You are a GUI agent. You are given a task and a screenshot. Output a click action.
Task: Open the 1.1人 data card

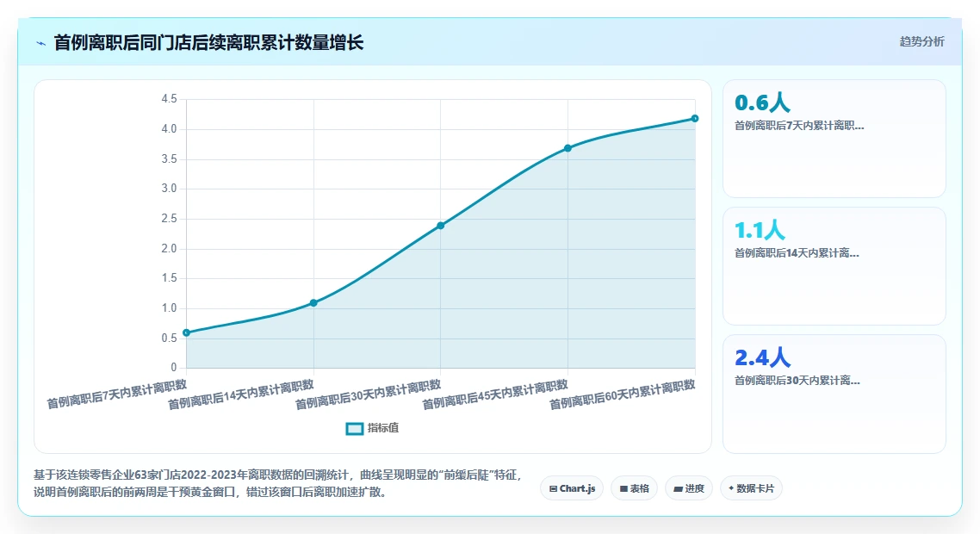pos(834,266)
